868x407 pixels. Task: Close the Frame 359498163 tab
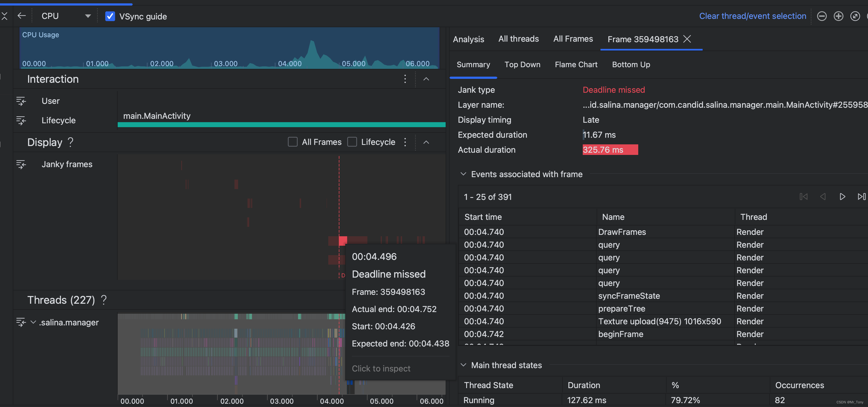687,39
